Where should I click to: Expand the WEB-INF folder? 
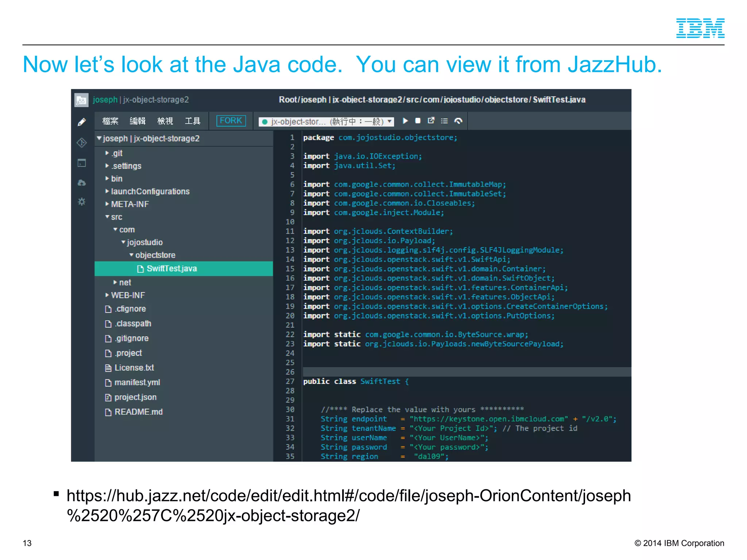(x=107, y=295)
